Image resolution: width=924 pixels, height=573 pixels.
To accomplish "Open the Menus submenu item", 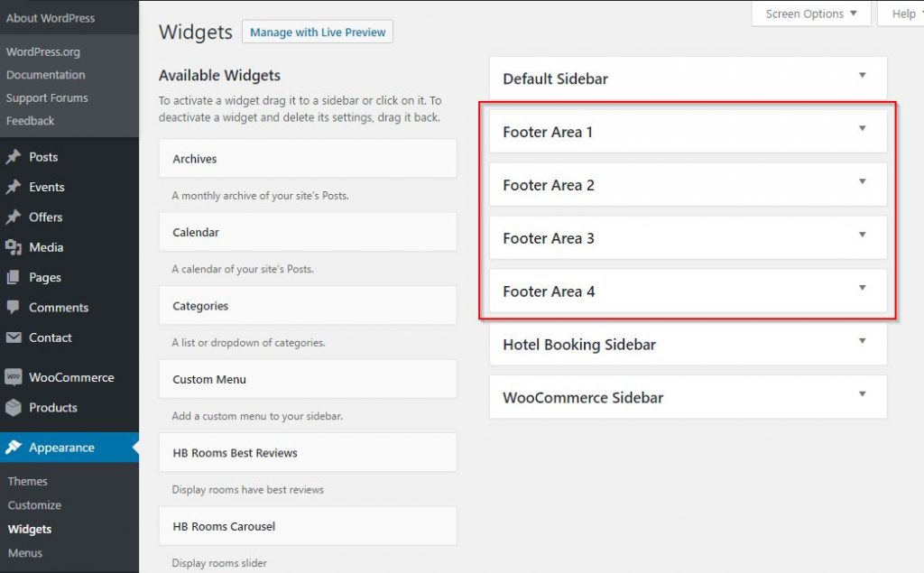I will click(x=25, y=553).
